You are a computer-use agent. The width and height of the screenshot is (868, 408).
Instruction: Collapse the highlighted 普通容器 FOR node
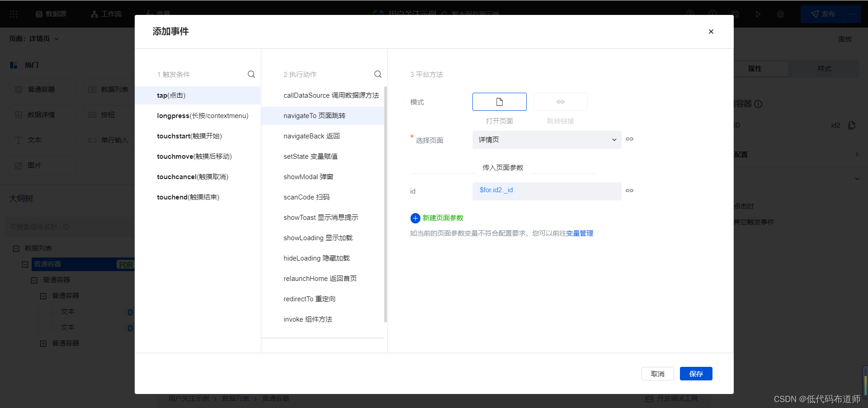tap(25, 264)
